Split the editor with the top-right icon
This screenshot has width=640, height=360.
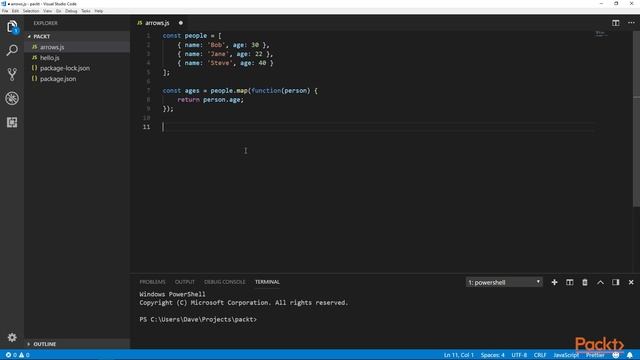[x=616, y=23]
